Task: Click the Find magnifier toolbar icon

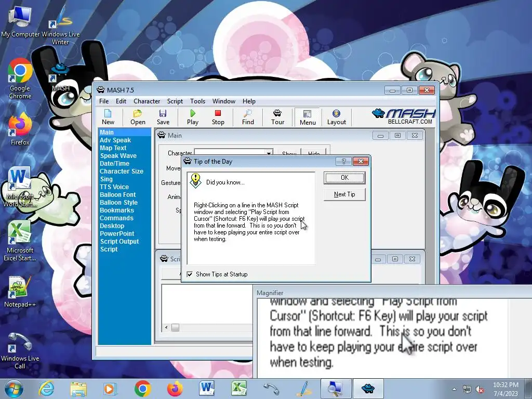Action: pos(248,117)
